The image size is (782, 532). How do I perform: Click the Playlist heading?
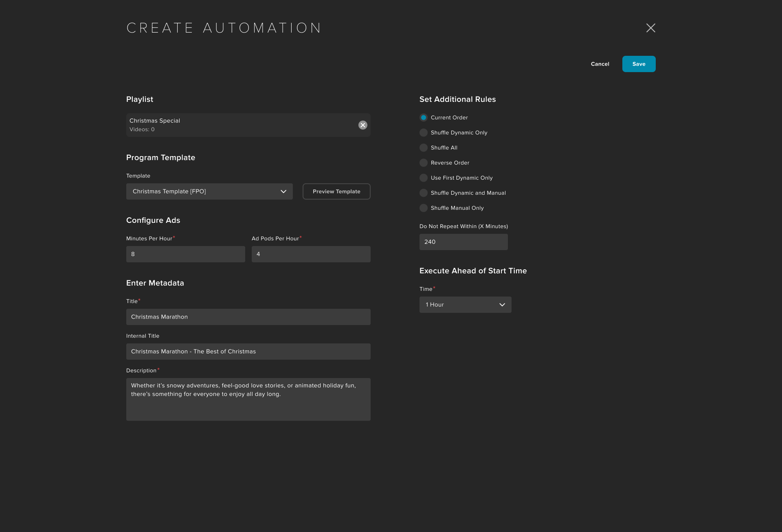tap(140, 99)
